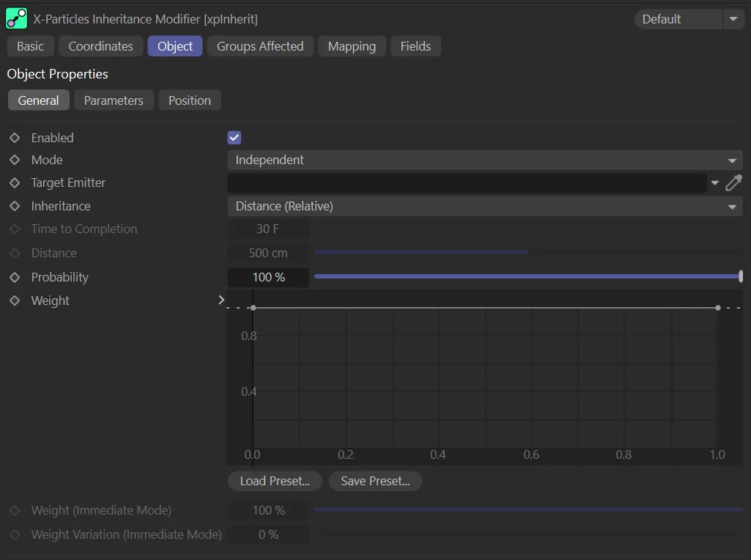Open the Inheritance dropdown showing Distance (Relative)
Screen dimensions: 751x560
[x=484, y=206]
